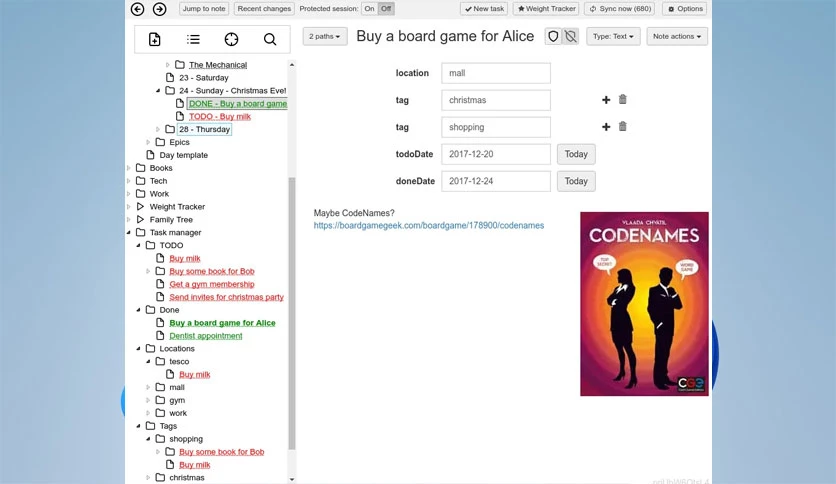
Task: Select the DONE - Buy a board game note
Action: click(x=238, y=103)
